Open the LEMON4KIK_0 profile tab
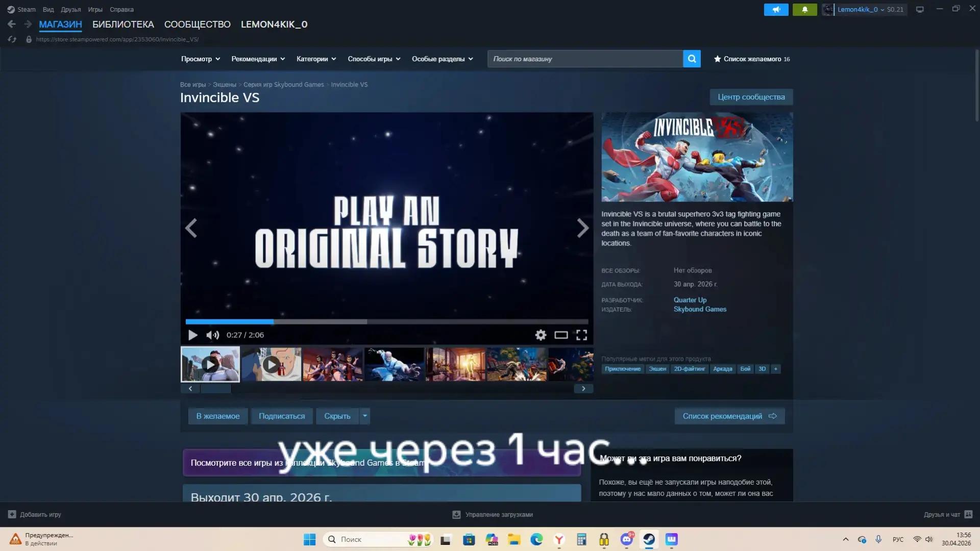980x551 pixels. tap(274, 24)
